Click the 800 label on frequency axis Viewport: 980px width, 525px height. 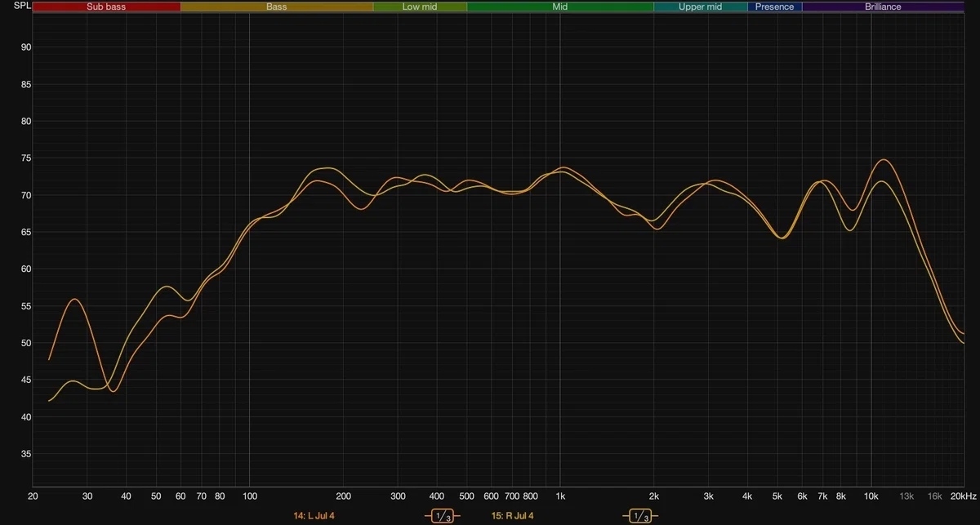click(530, 496)
